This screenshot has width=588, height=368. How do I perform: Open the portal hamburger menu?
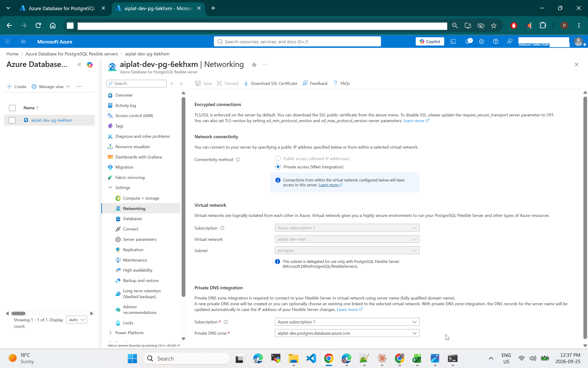(x=23, y=41)
